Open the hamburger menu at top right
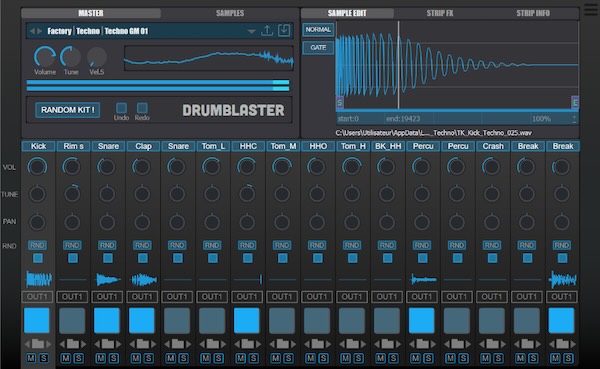The height and width of the screenshot is (369, 600). [x=590, y=10]
